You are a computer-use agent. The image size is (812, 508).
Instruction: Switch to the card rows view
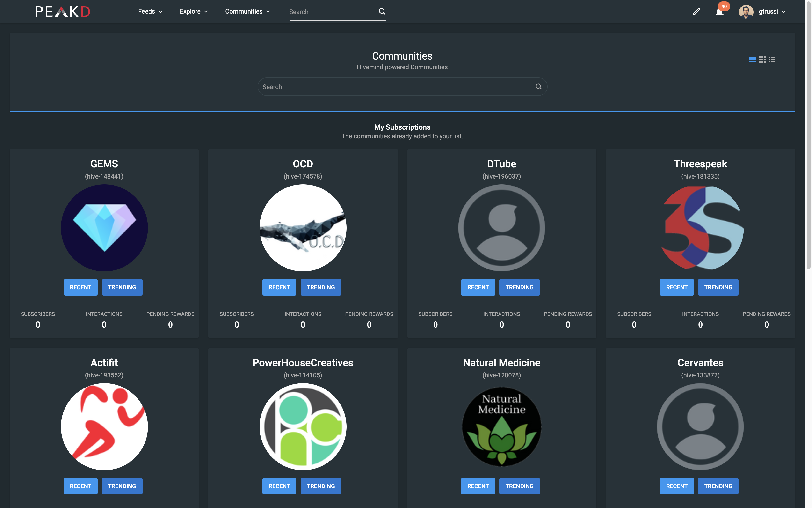pyautogui.click(x=752, y=60)
